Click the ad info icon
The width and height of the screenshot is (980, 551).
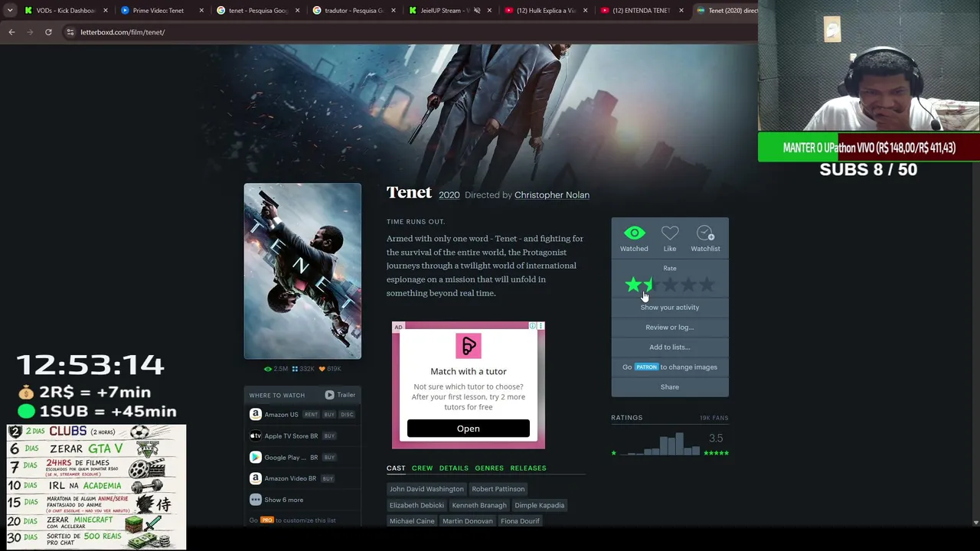pyautogui.click(x=533, y=327)
